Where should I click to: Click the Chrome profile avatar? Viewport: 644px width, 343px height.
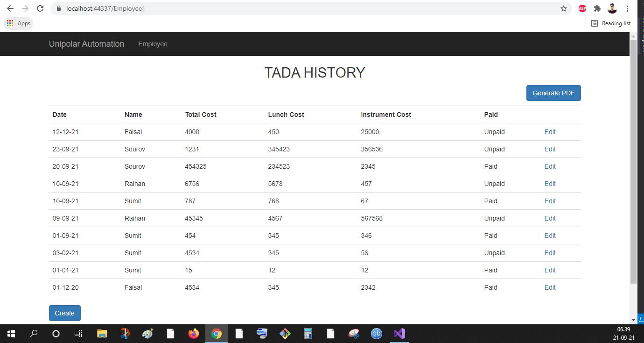pos(613,8)
